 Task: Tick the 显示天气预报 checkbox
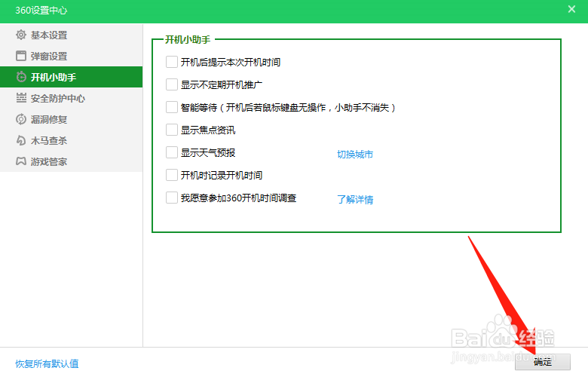[172, 152]
